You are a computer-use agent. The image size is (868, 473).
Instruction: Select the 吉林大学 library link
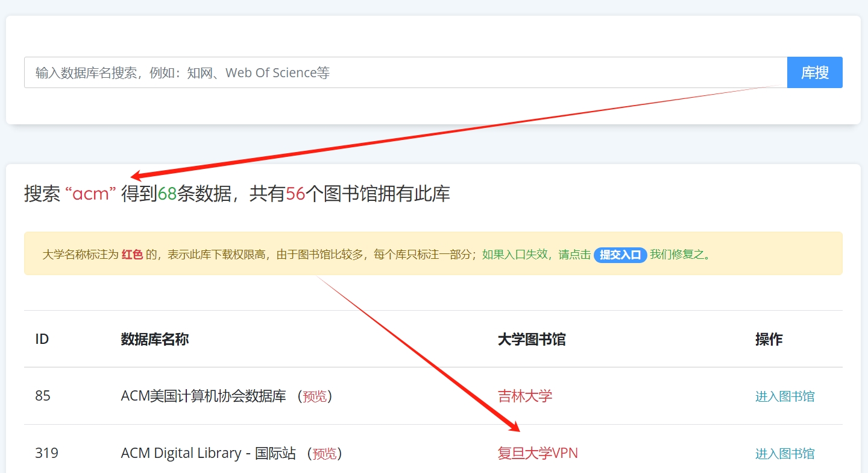pos(524,396)
